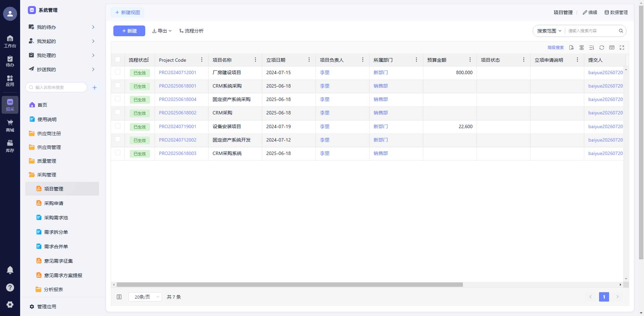Select 项目管理 in the sidebar
Viewport: 644px width, 316px height.
pos(62,189)
